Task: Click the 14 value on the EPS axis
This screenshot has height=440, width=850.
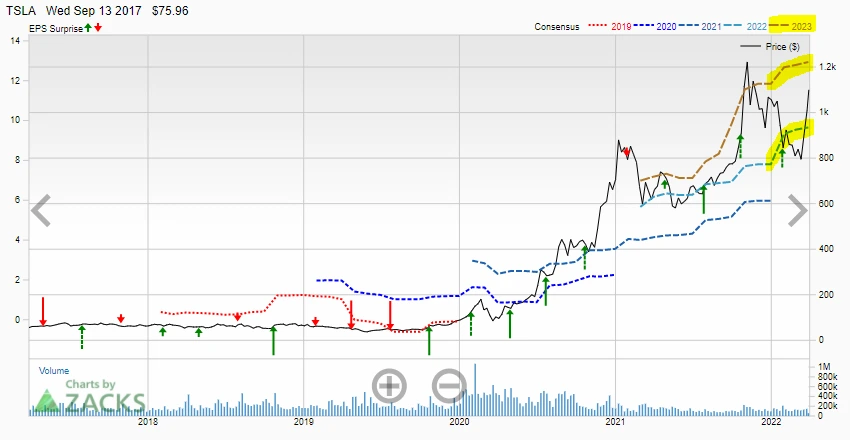Action: (16, 40)
